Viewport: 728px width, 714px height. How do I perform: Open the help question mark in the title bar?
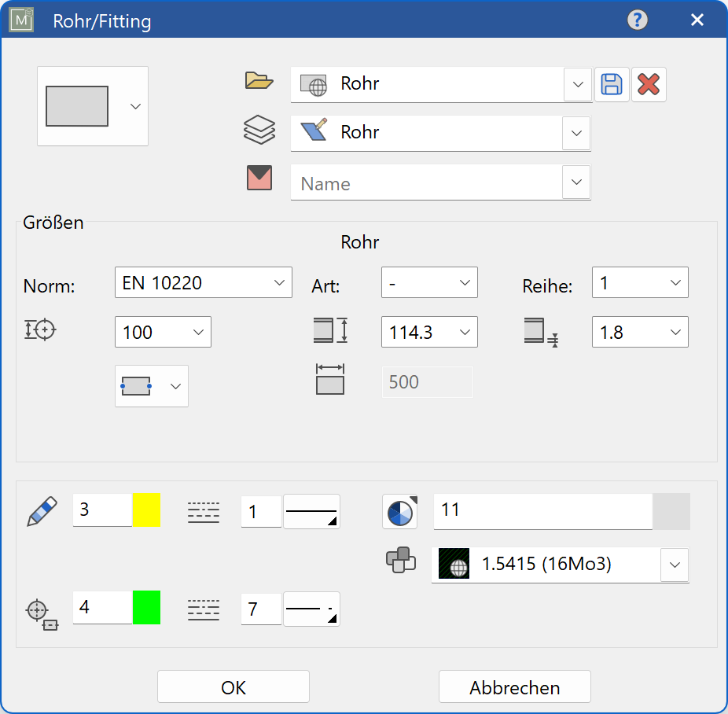(637, 20)
